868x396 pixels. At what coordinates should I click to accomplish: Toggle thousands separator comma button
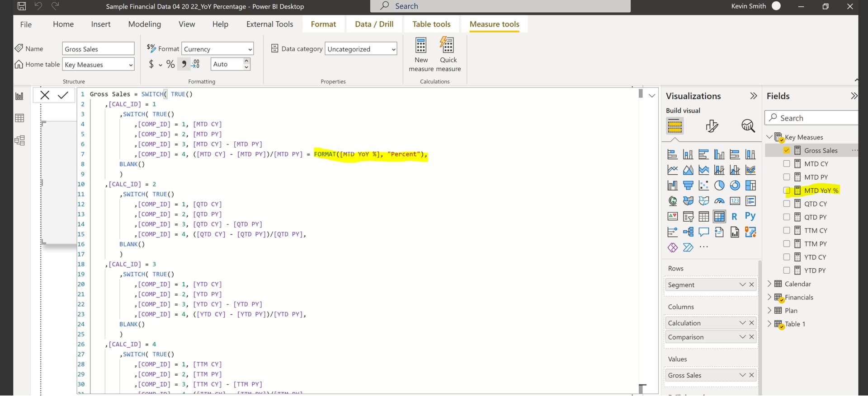pos(184,64)
